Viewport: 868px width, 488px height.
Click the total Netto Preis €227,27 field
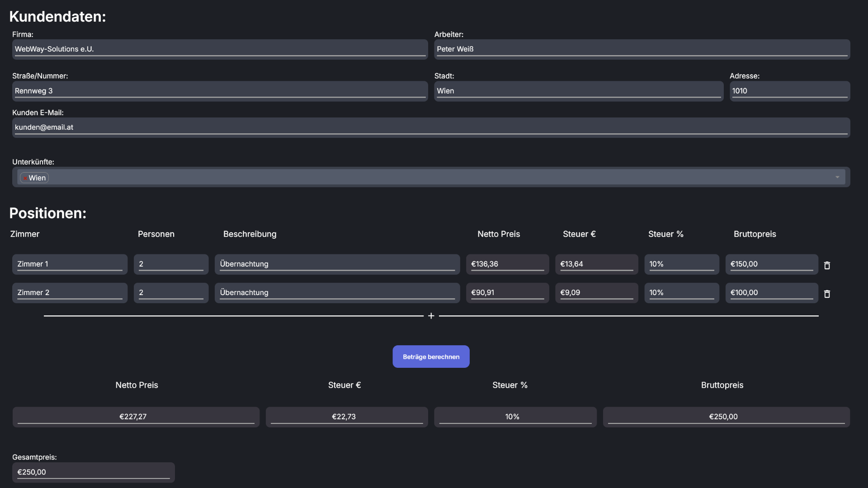[136, 417]
